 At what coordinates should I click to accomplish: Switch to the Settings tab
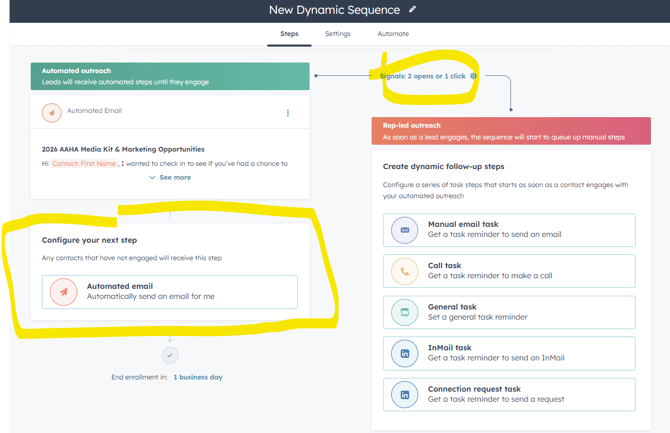point(338,34)
